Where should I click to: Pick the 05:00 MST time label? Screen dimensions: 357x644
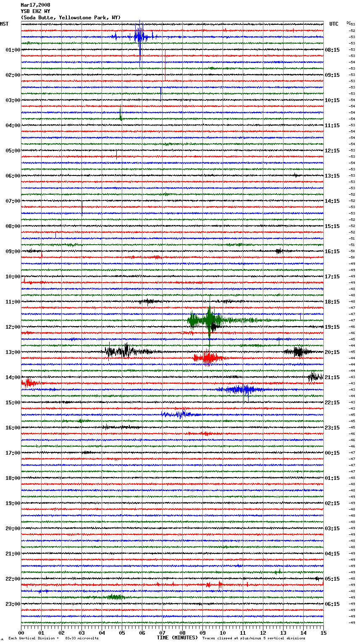click(x=13, y=151)
